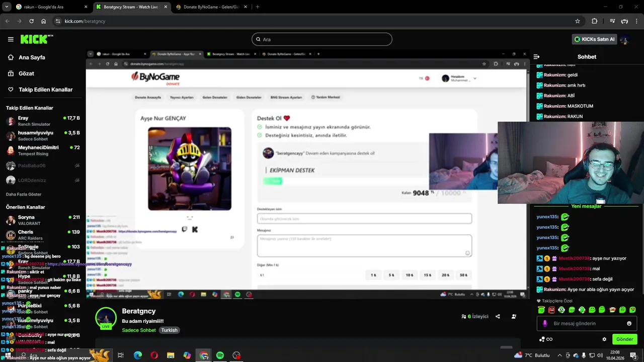Open Microsoft Edge from the taskbar
The image size is (644, 362).
pyautogui.click(x=137, y=355)
